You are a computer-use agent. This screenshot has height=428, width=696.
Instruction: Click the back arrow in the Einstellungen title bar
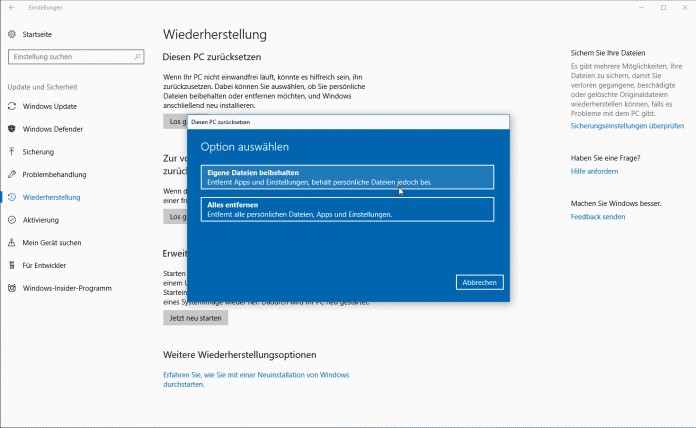pyautogui.click(x=10, y=8)
